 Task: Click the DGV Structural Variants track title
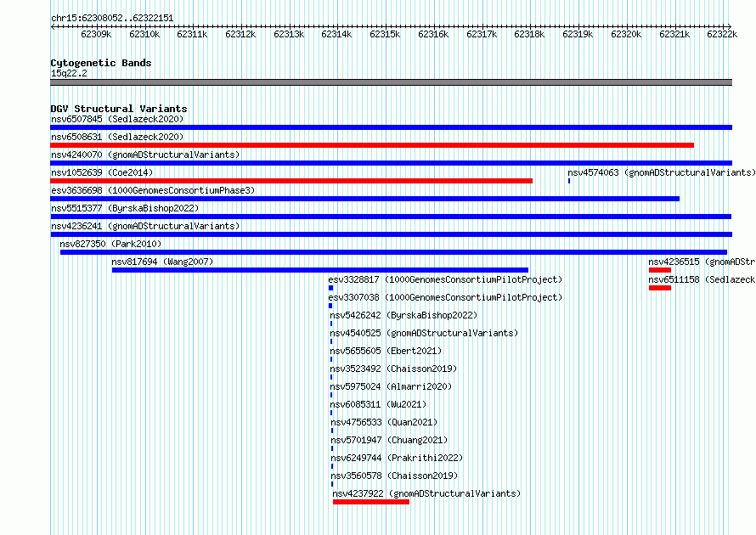pyautogui.click(x=119, y=109)
